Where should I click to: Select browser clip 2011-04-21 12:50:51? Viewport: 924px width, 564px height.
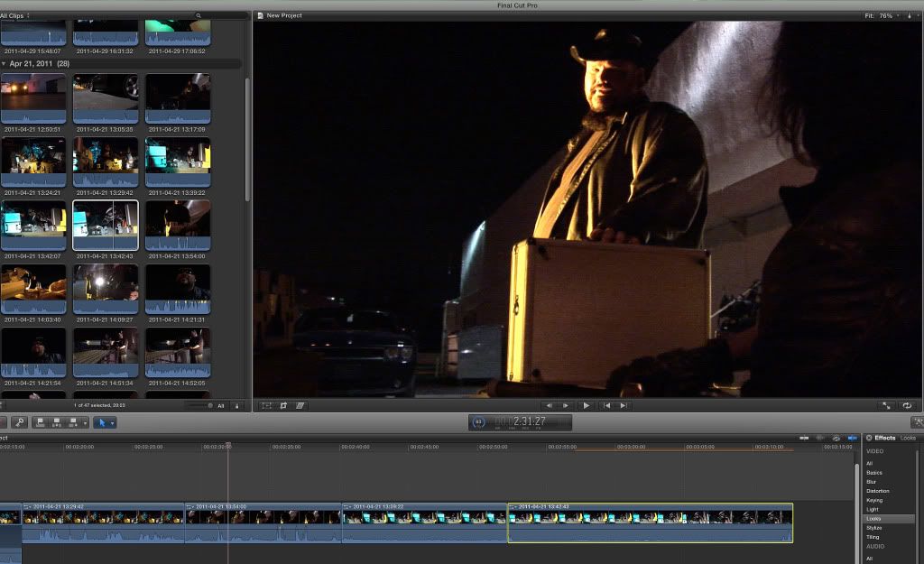[33, 98]
